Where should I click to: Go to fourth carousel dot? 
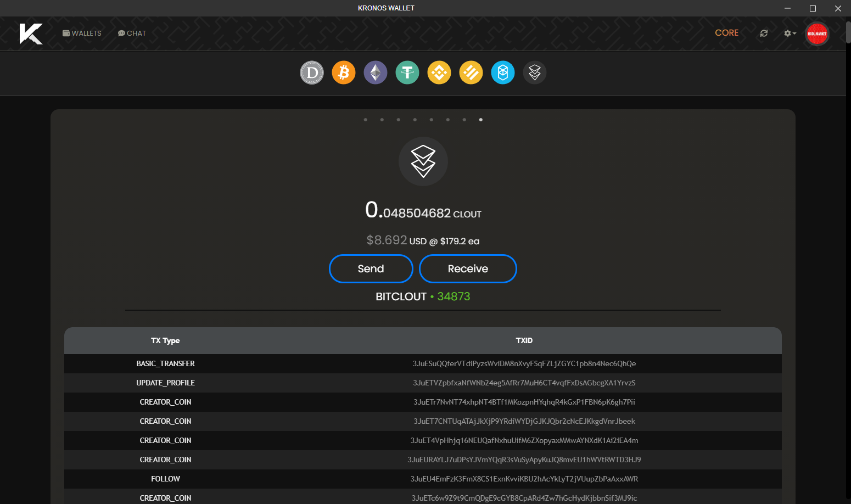(x=415, y=120)
